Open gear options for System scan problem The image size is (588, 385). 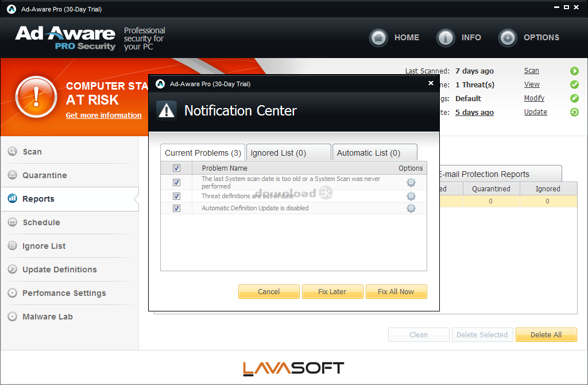411,182
